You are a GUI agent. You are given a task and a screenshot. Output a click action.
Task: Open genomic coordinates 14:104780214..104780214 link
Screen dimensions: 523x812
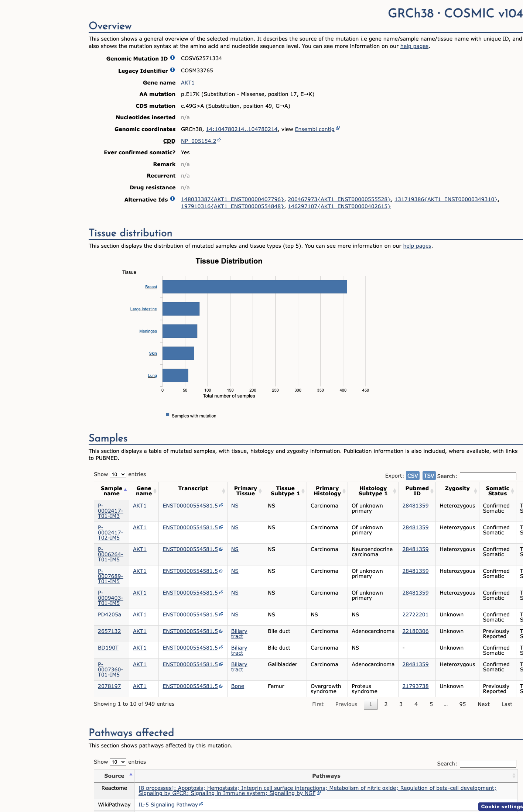point(242,129)
